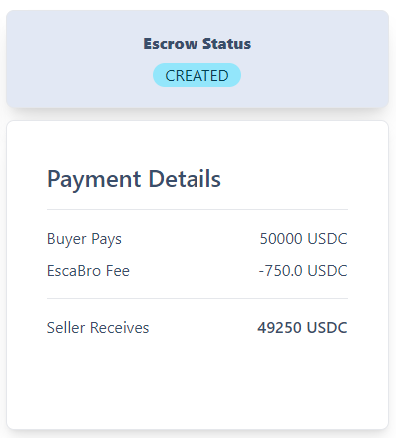Screen dimensions: 396x438
Task: Click the Payment Details heading
Action: 134,179
